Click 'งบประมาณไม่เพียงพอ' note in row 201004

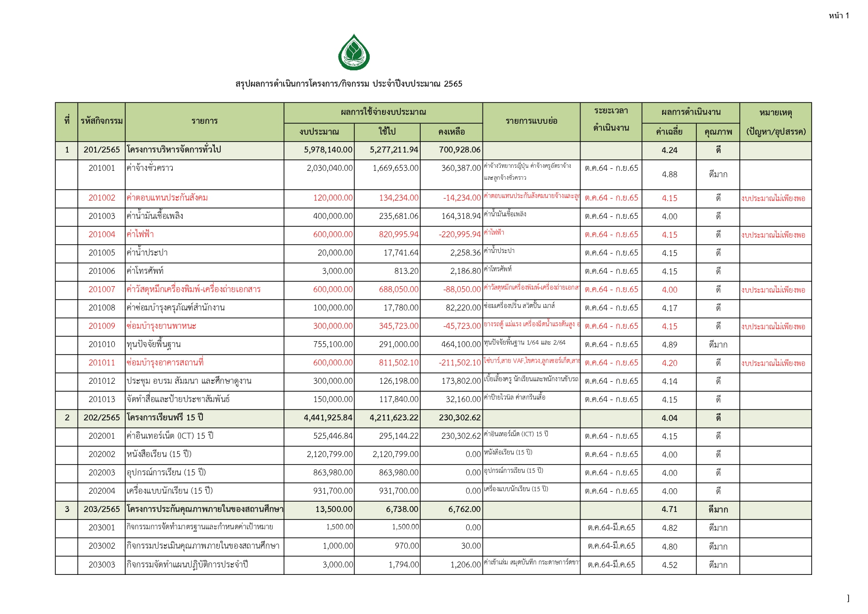773,235
